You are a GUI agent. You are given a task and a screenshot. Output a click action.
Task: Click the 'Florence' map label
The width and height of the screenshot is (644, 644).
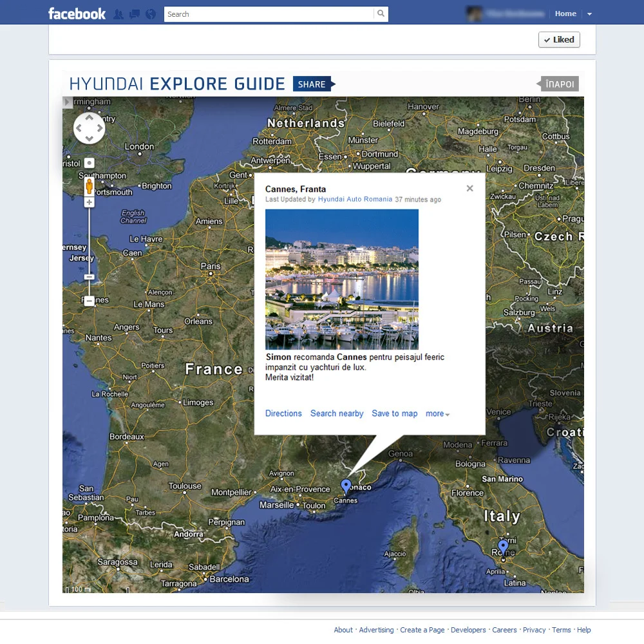tap(468, 493)
